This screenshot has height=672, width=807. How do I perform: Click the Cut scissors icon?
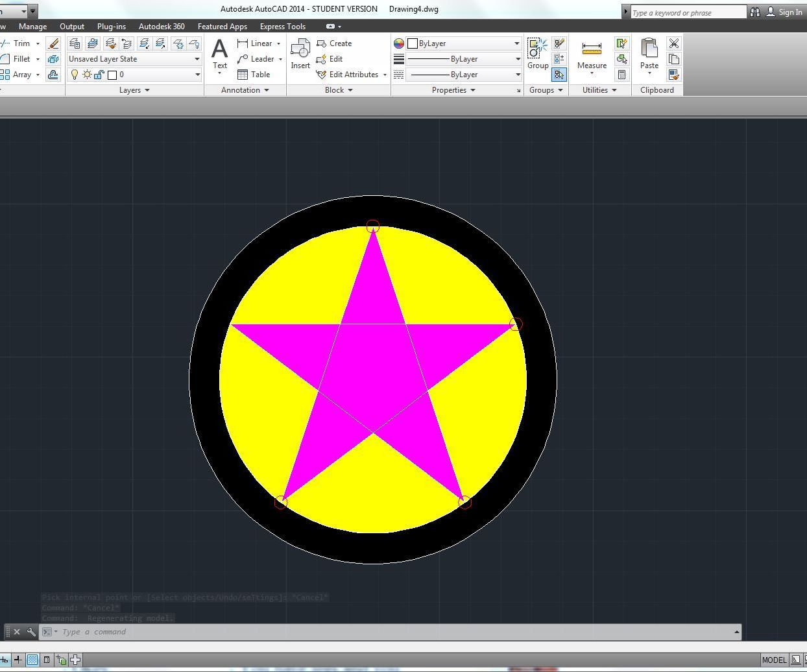pos(674,43)
